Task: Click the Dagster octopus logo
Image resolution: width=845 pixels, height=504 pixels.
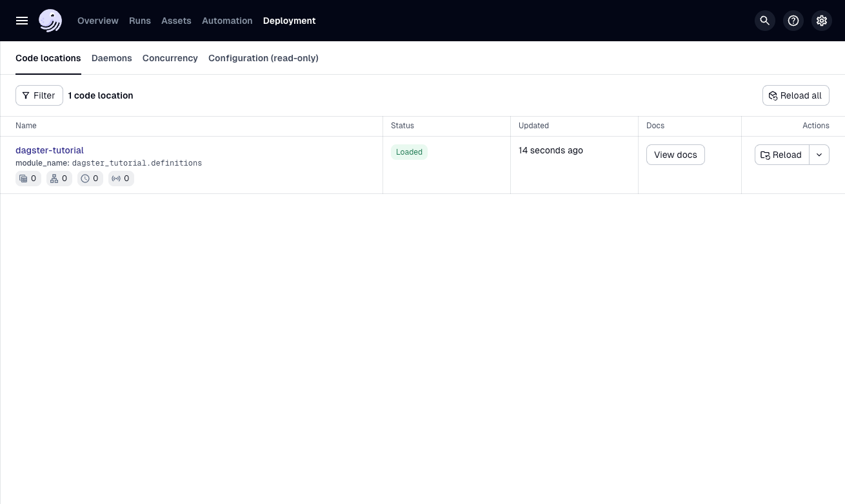Action: coord(50,21)
